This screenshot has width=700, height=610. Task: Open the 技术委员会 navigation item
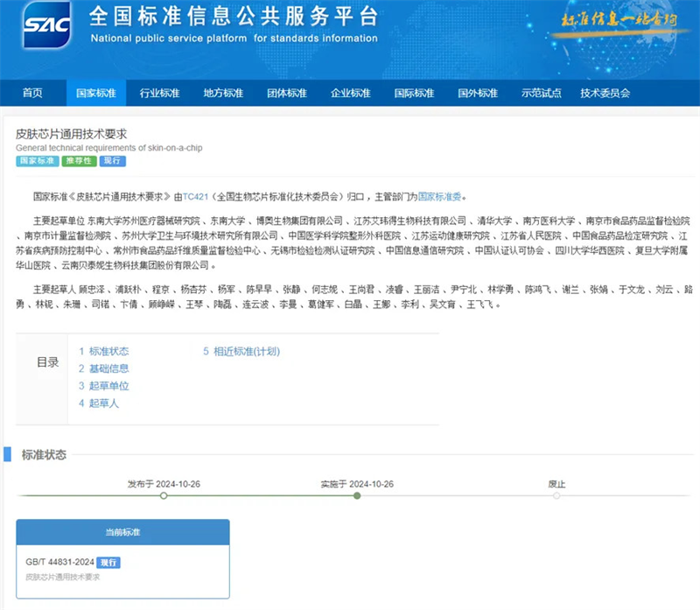pos(605,94)
